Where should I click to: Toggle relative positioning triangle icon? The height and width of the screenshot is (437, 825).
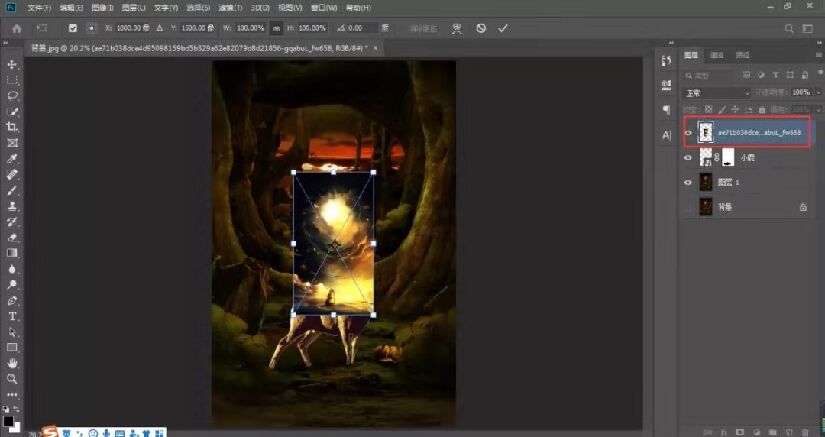(159, 28)
